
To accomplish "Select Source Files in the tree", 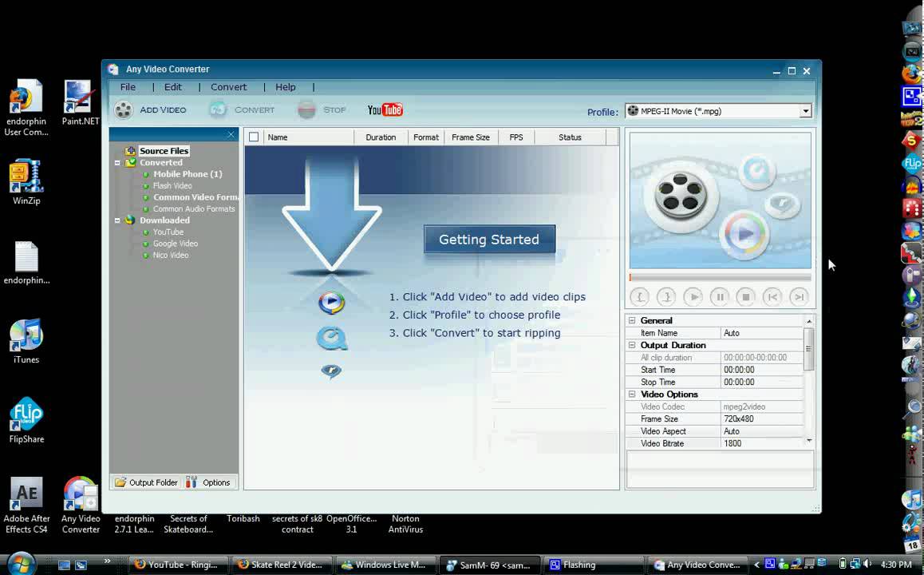I will point(164,151).
